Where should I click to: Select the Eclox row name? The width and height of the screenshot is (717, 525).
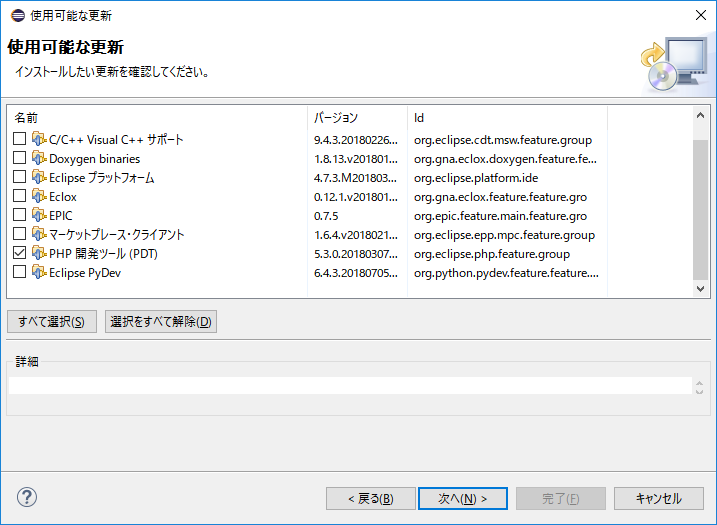[x=63, y=197]
